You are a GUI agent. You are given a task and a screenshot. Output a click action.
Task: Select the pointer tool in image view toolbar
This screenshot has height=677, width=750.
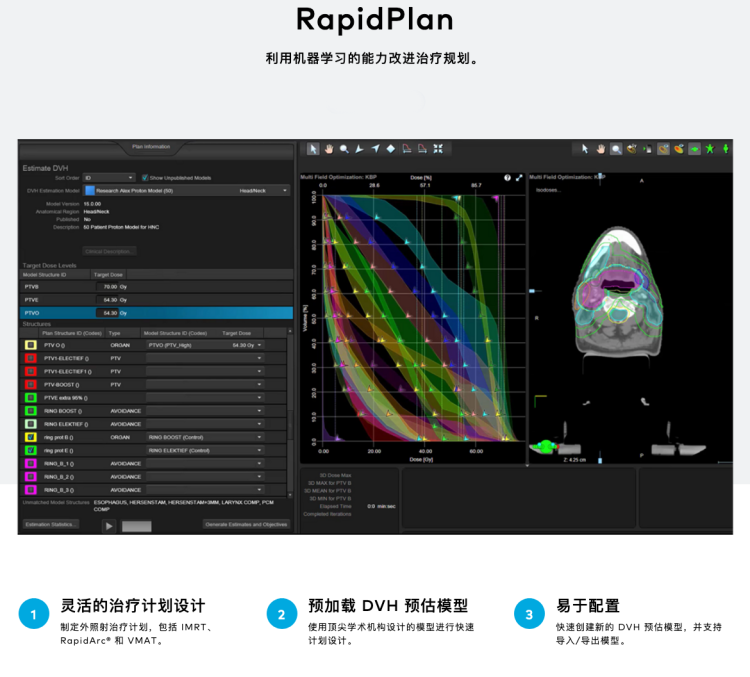pos(585,149)
